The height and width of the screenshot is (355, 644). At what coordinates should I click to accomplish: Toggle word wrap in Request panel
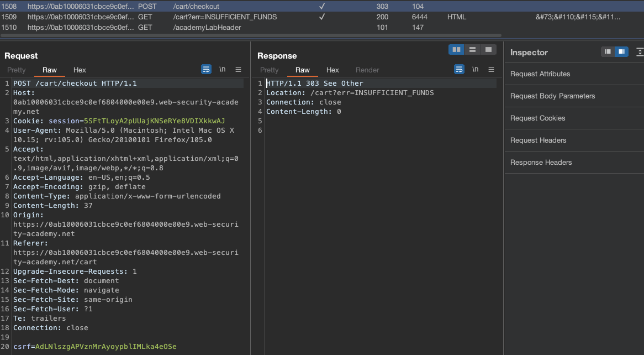tap(206, 70)
